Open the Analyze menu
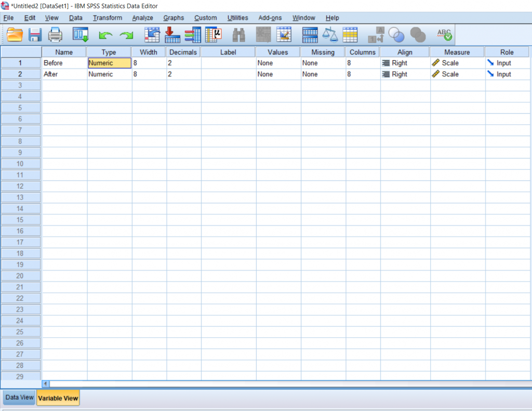Image resolution: width=532 pixels, height=411 pixels. tap(142, 18)
